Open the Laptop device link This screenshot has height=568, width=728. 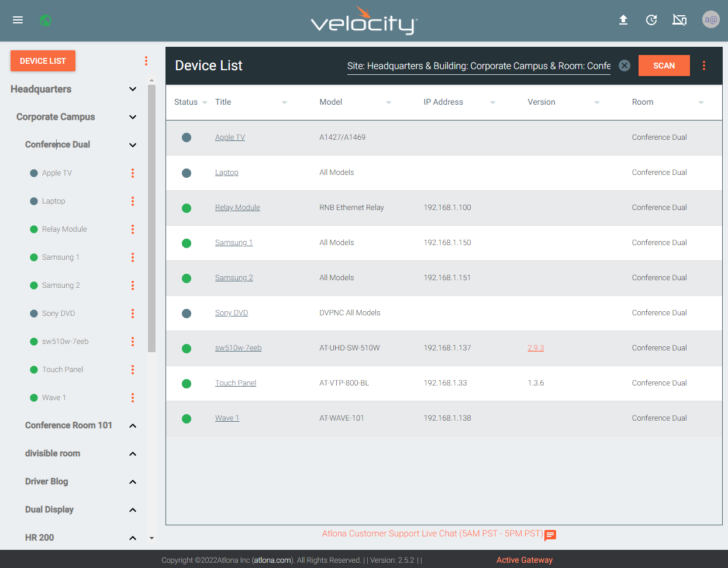pyautogui.click(x=226, y=173)
